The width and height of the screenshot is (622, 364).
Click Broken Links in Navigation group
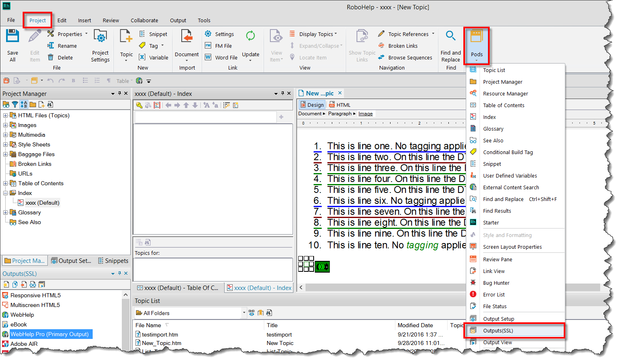point(398,46)
